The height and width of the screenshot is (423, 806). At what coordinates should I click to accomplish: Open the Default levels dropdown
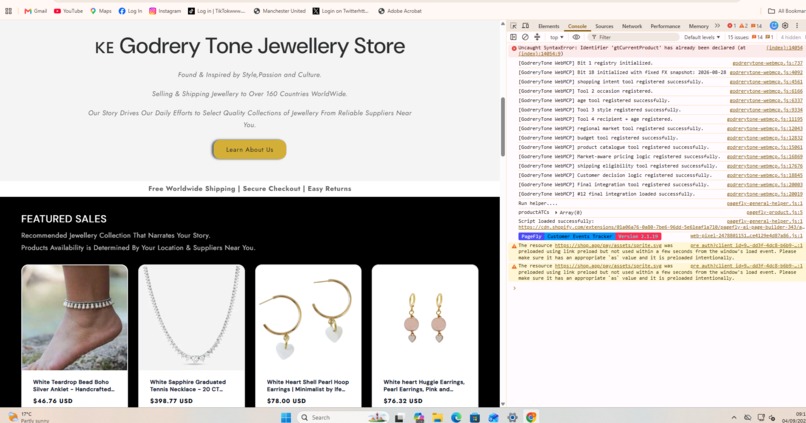coord(702,37)
